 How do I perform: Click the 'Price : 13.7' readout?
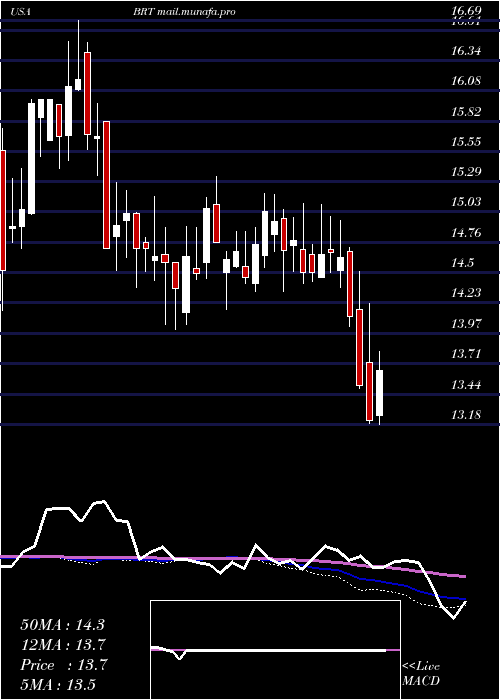tap(63, 665)
